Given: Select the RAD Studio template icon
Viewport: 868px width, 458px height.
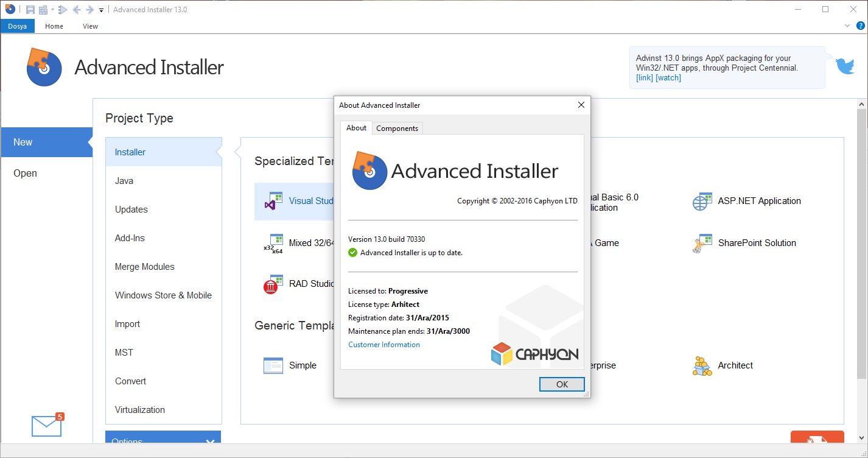Looking at the screenshot, I should 273,284.
